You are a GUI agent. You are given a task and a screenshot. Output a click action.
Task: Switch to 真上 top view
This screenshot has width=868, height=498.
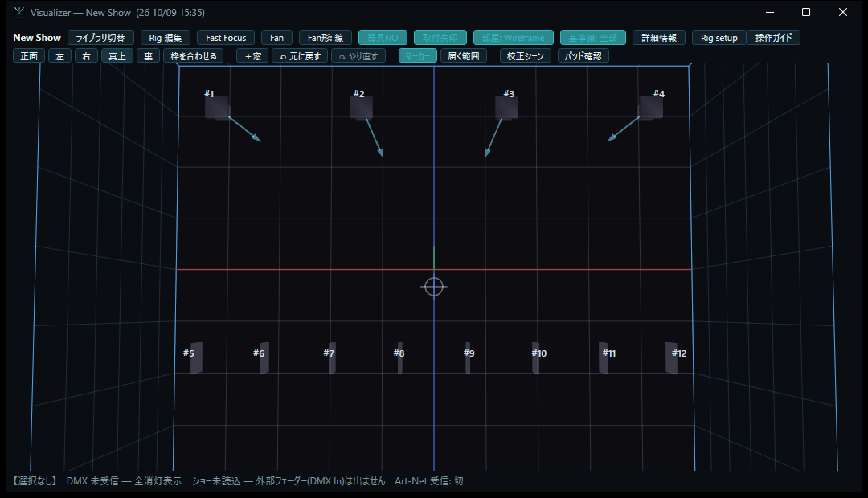point(117,56)
